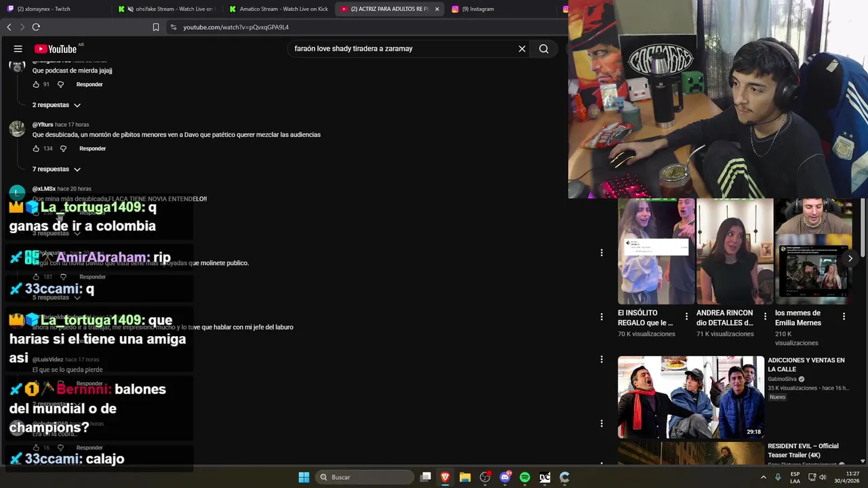This screenshot has width=868, height=488.
Task: Like the comment showing 16 likes
Action: coord(36,447)
